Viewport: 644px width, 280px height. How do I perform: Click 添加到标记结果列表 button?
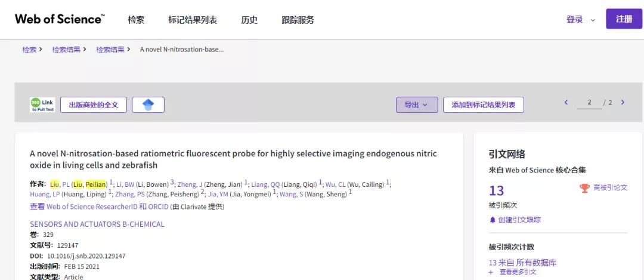483,105
